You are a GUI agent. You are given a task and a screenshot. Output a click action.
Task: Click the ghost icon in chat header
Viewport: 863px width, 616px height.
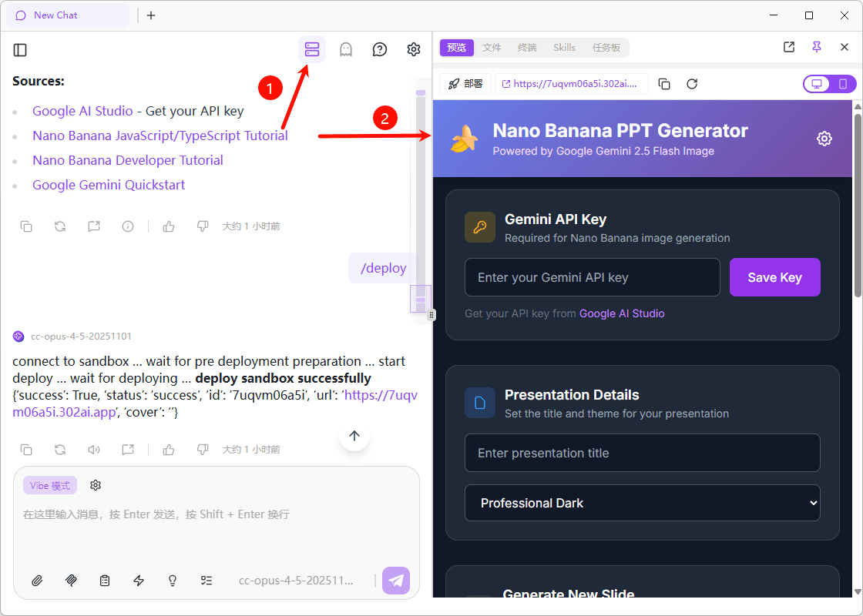click(346, 50)
